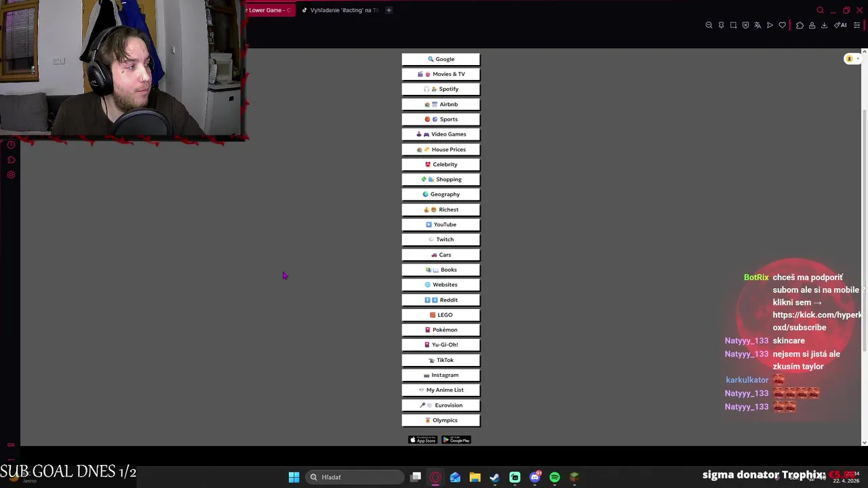Viewport: 868px width, 488px height.
Task: Play the Books category
Action: coord(441,270)
